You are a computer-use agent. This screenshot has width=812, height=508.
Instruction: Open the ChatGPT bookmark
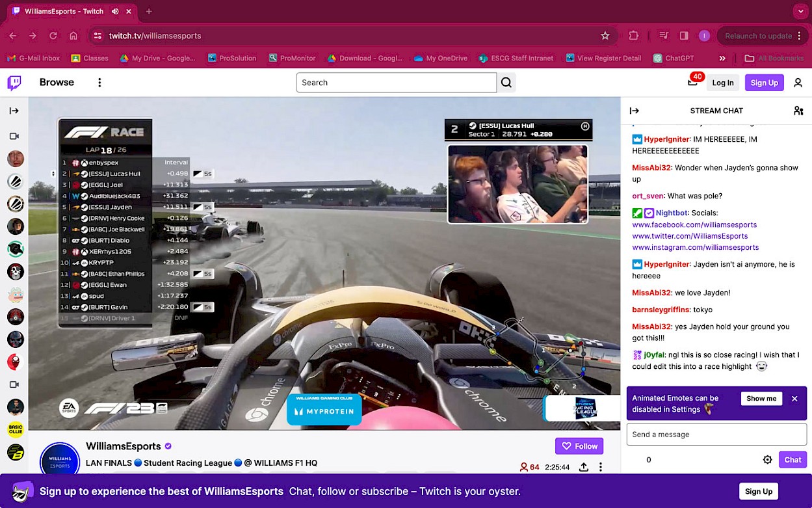pyautogui.click(x=674, y=58)
